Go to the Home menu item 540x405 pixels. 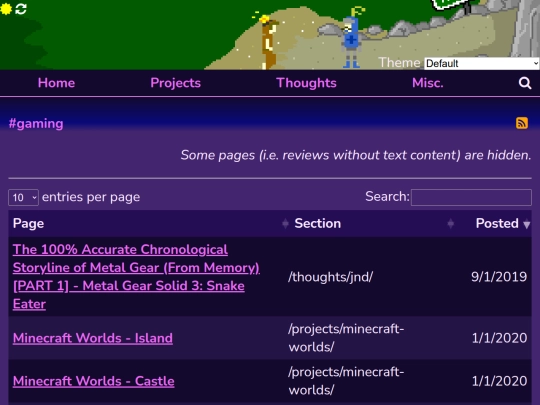pyautogui.click(x=56, y=83)
